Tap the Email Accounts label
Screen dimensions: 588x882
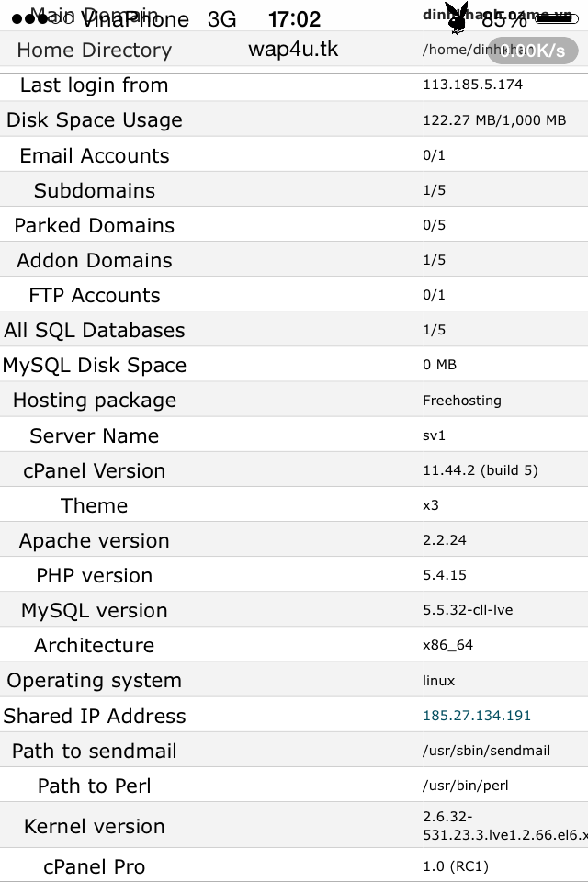pyautogui.click(x=95, y=155)
